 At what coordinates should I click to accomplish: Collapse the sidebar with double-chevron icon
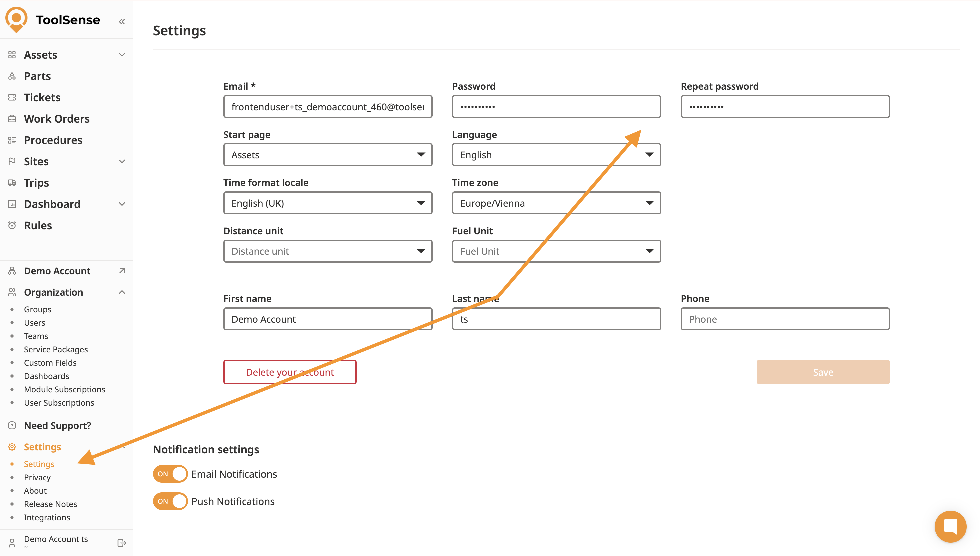122,22
